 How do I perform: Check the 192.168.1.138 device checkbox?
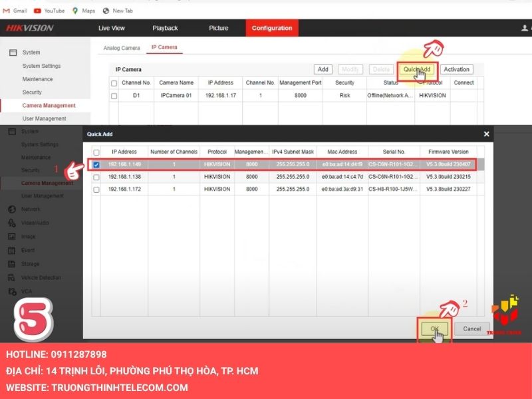pyautogui.click(x=96, y=177)
